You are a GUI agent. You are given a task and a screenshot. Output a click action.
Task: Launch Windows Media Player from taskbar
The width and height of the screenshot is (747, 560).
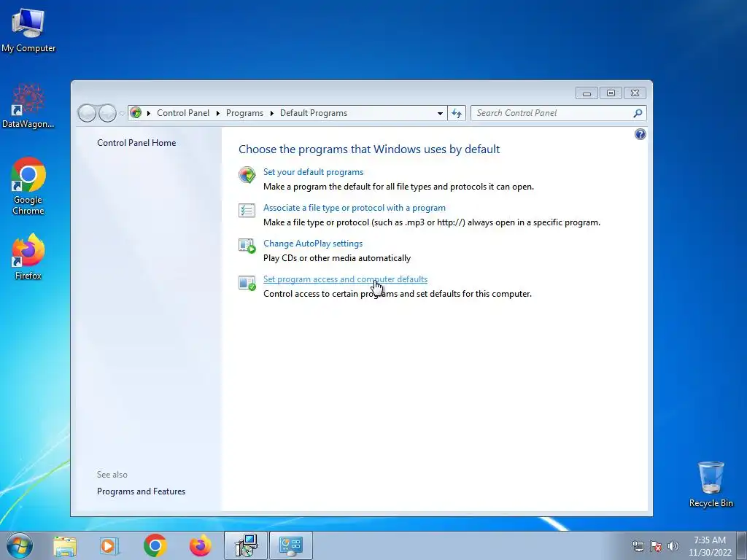109,545
